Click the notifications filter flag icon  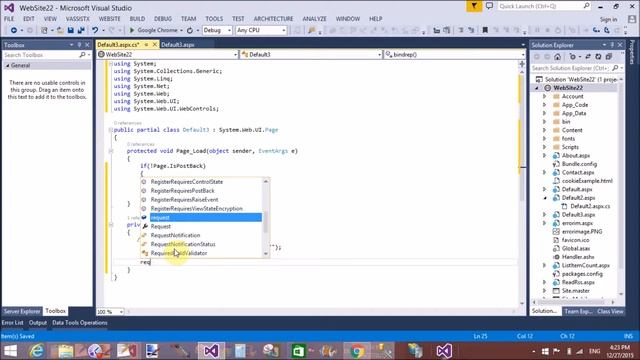[x=474, y=6]
